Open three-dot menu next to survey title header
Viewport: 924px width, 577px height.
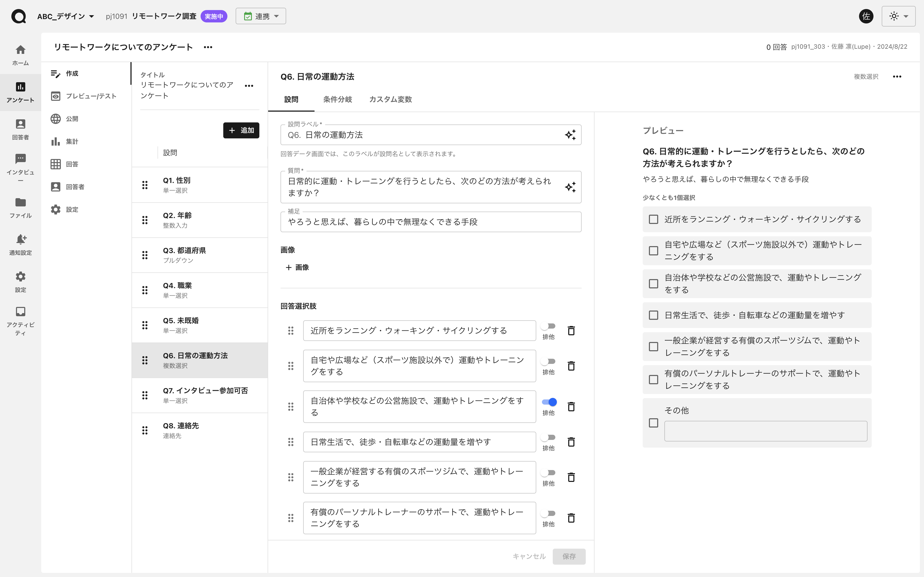[x=208, y=47]
